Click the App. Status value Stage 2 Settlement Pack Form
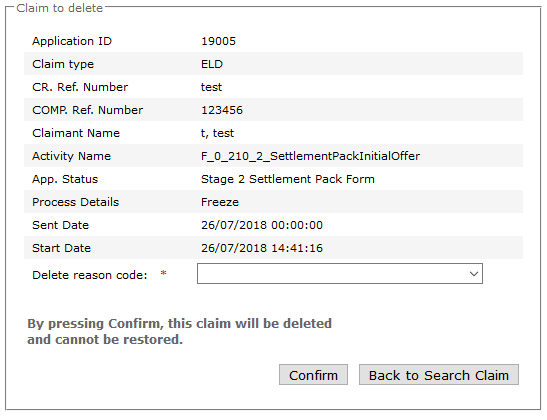 288,179
